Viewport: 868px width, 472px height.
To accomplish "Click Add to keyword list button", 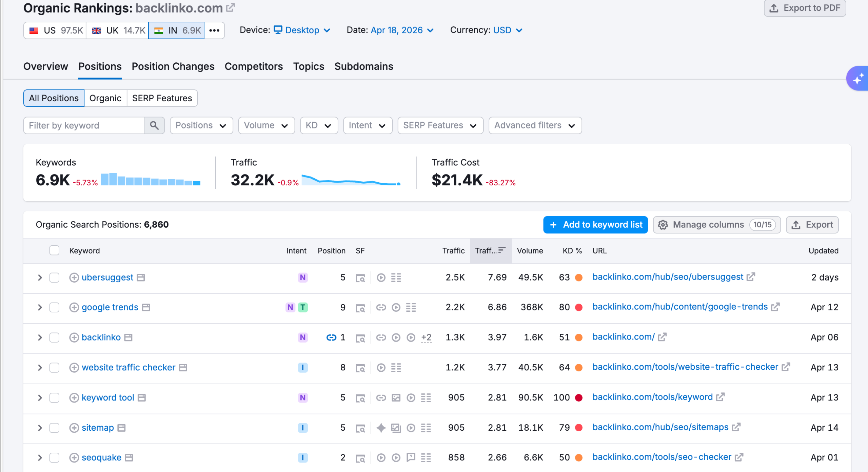I will click(x=595, y=225).
